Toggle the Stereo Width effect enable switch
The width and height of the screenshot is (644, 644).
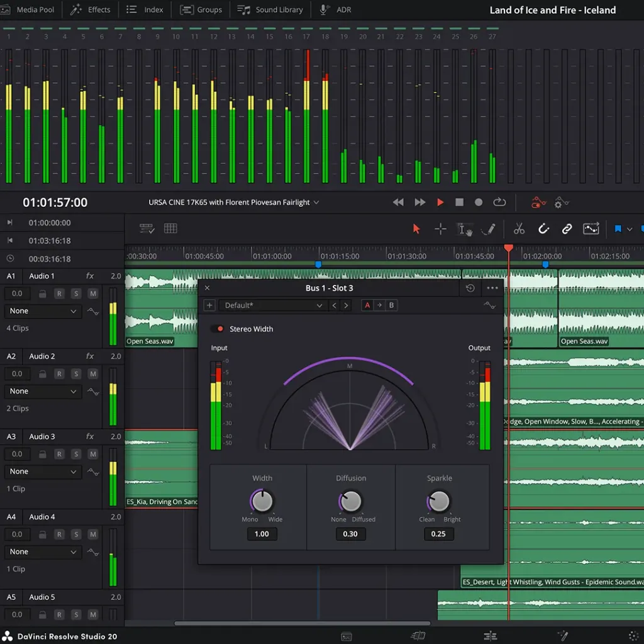(x=217, y=329)
